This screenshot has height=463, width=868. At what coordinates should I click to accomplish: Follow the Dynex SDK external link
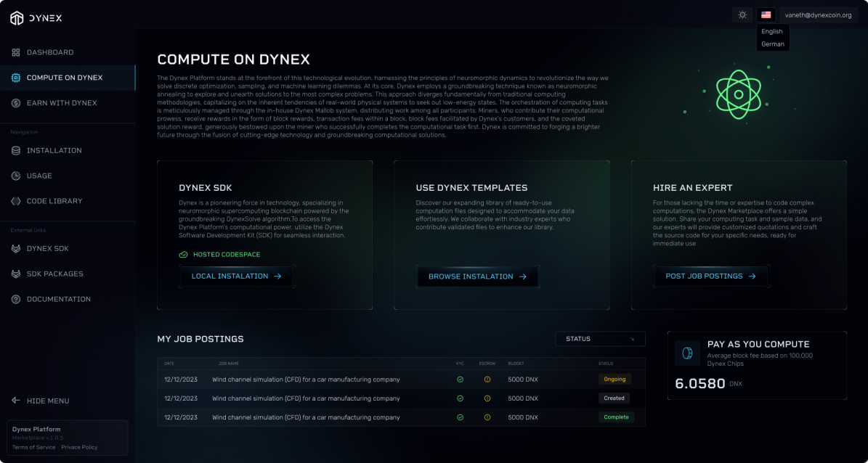68,249
